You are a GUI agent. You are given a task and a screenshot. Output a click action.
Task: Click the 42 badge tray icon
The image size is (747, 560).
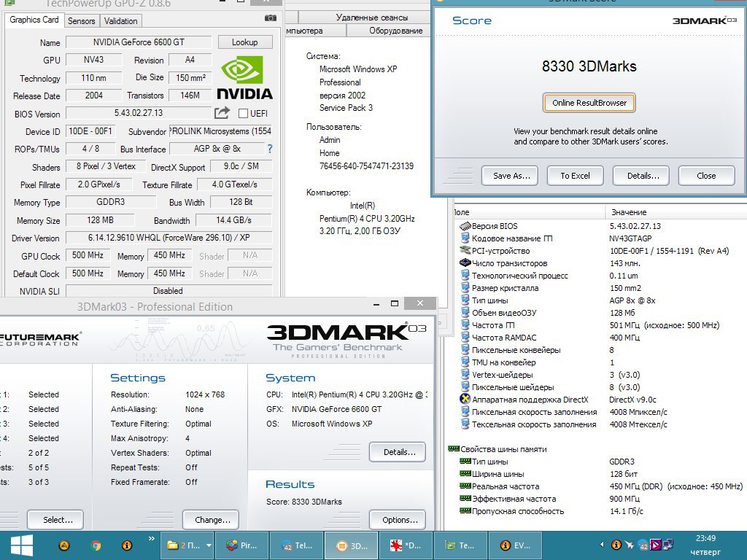[x=643, y=545]
